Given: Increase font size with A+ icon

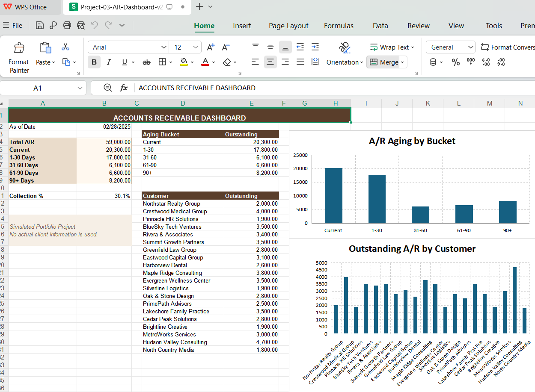Looking at the screenshot, I should coord(211,47).
